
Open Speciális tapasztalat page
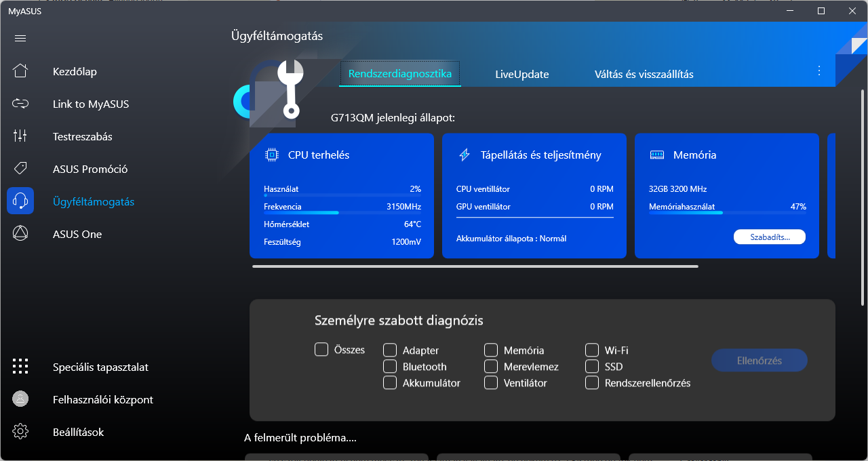tap(100, 367)
